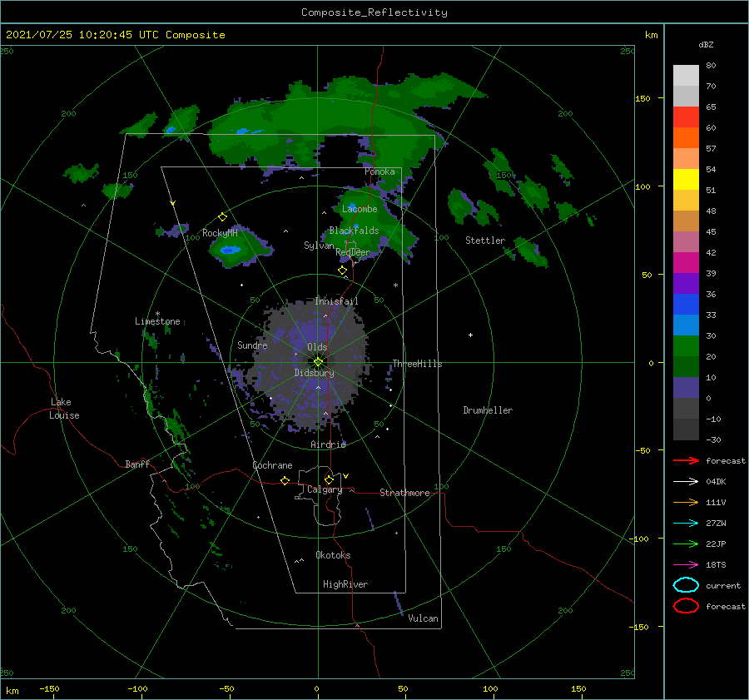Click the Stettler label
749x700 pixels.
[x=485, y=241]
